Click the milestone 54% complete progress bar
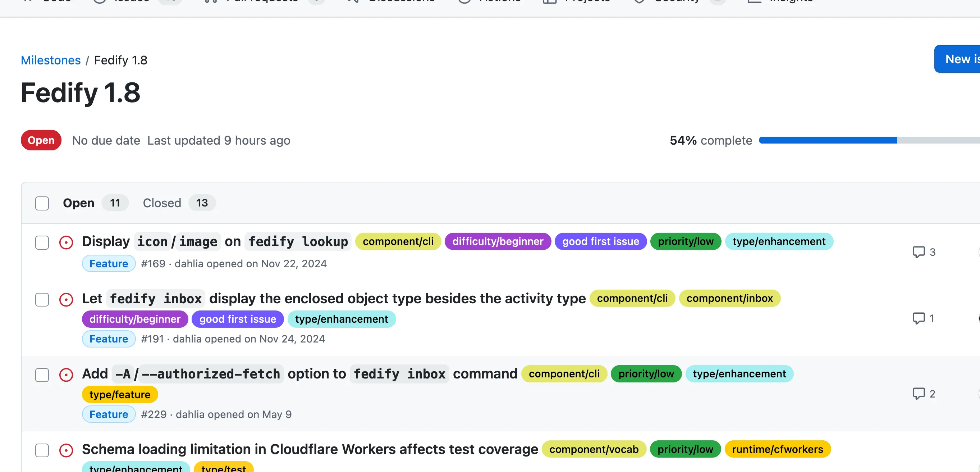 (x=869, y=140)
